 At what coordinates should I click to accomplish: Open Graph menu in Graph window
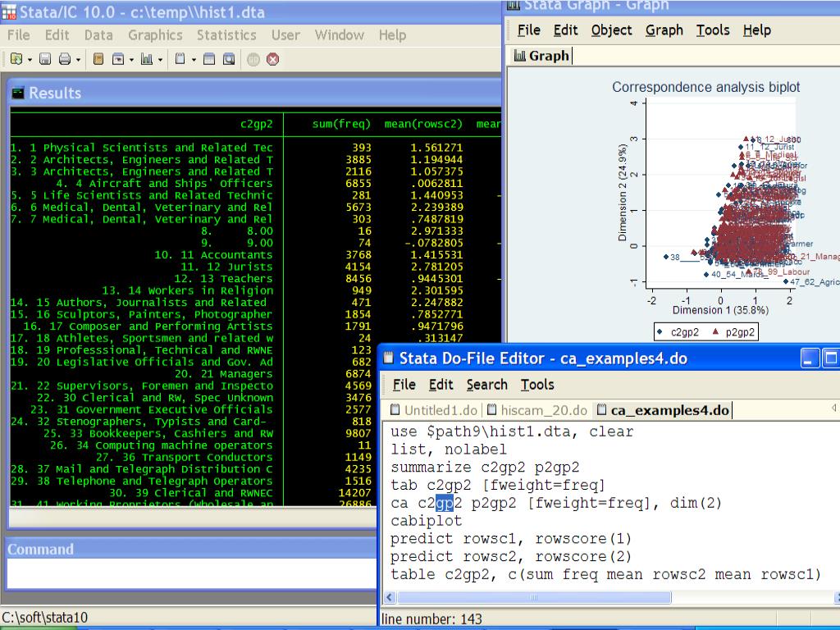coord(664,30)
